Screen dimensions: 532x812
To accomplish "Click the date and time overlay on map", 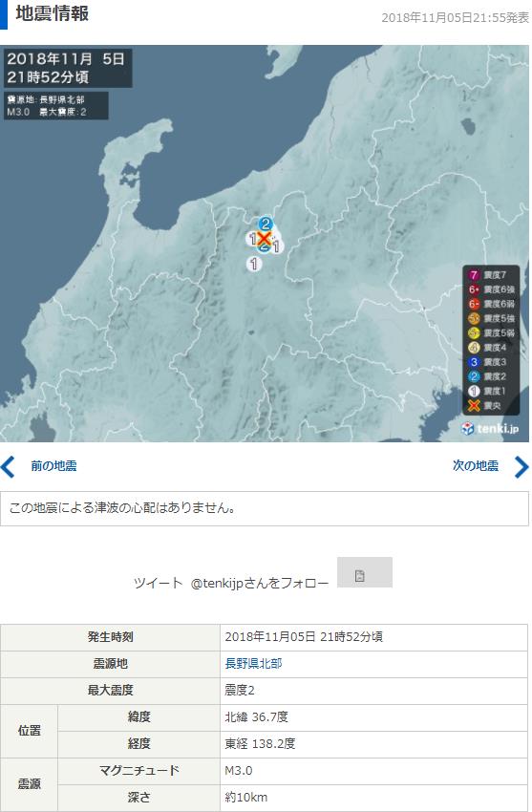I will pyautogui.click(x=68, y=68).
